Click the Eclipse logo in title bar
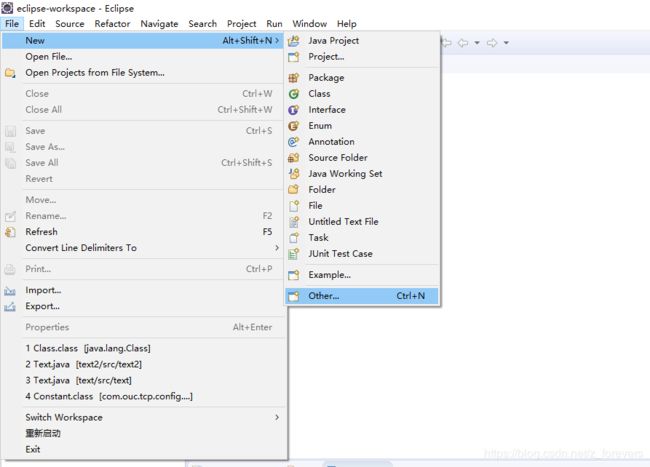650x467 pixels. pyautogui.click(x=7, y=8)
